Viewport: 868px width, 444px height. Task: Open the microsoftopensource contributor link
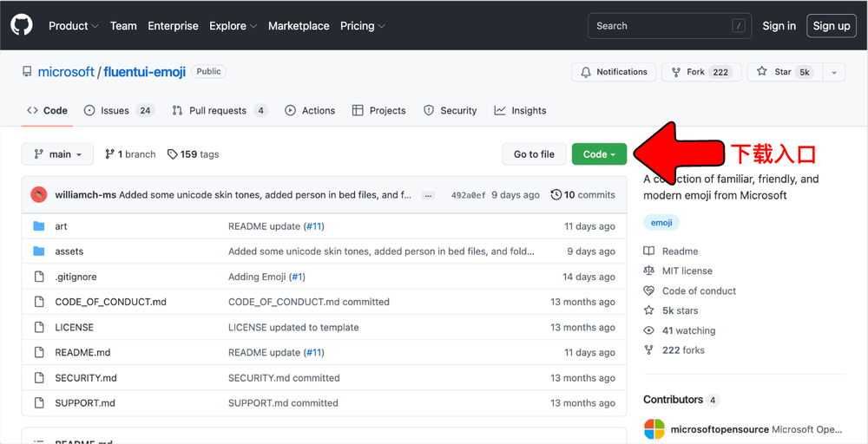click(720, 429)
